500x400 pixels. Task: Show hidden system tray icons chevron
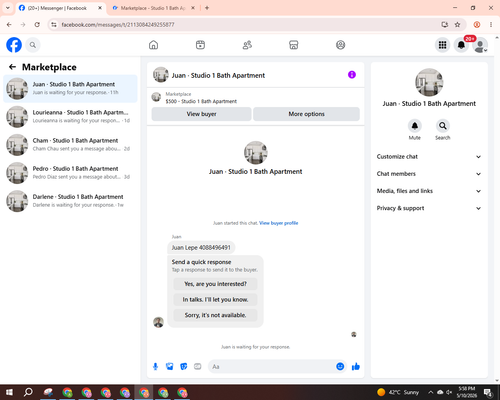[431, 392]
